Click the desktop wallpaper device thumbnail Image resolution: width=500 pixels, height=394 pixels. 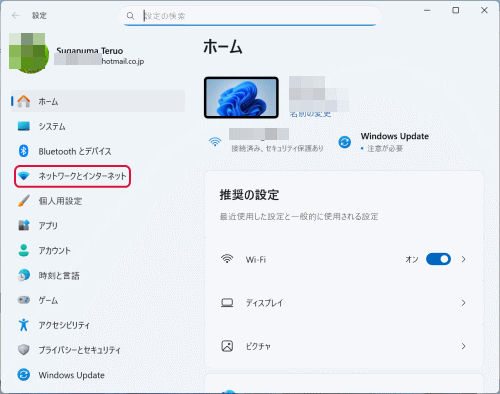[241, 97]
